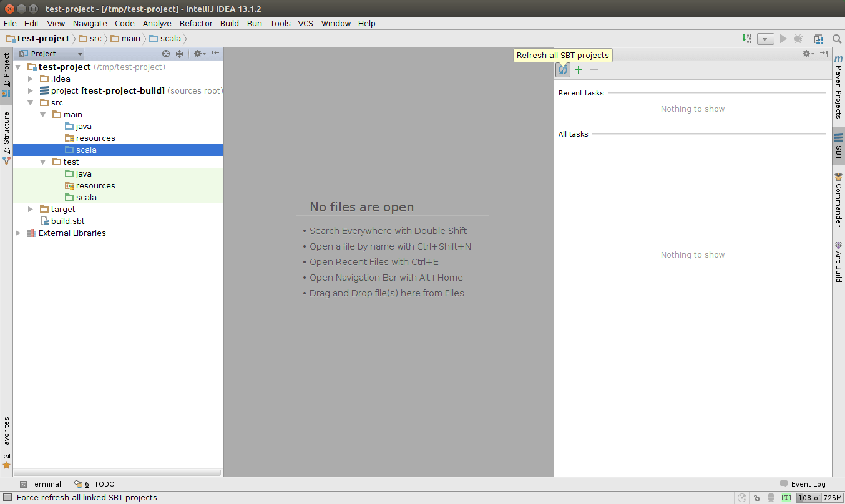The height and width of the screenshot is (504, 845).
Task: Click the scala breadcrumb in navigation bar
Action: [x=165, y=39]
